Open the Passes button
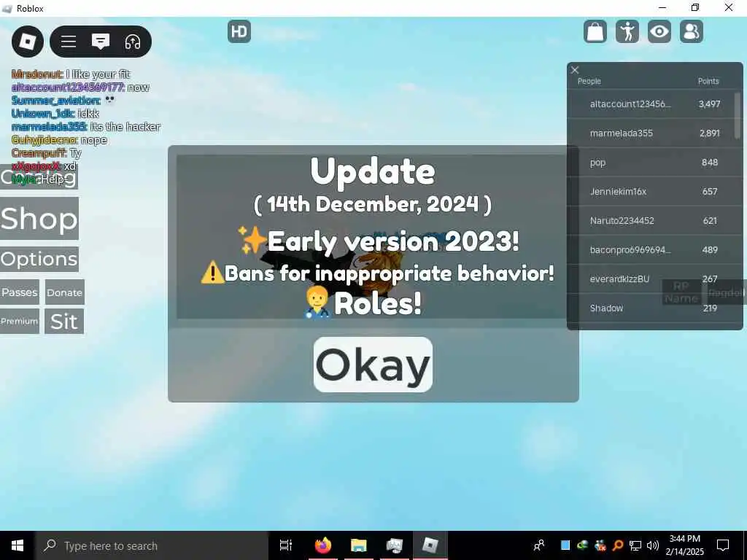Image resolution: width=747 pixels, height=560 pixels. click(20, 292)
